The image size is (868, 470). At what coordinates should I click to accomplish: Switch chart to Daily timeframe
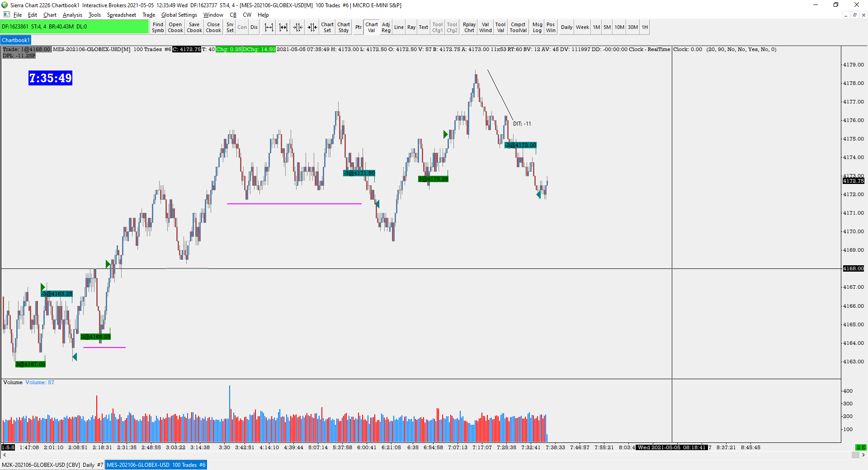[x=567, y=27]
